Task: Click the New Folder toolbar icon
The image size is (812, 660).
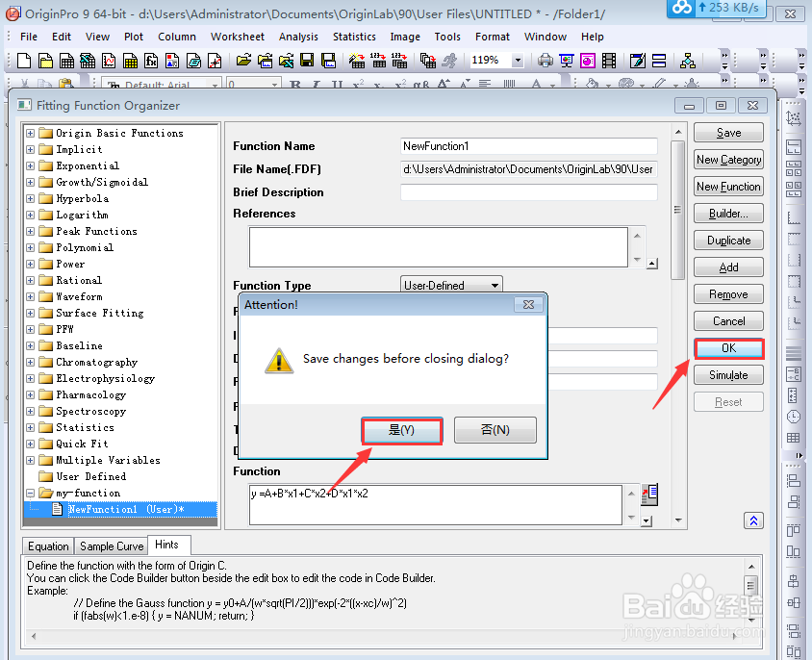Action: pyautogui.click(x=45, y=61)
